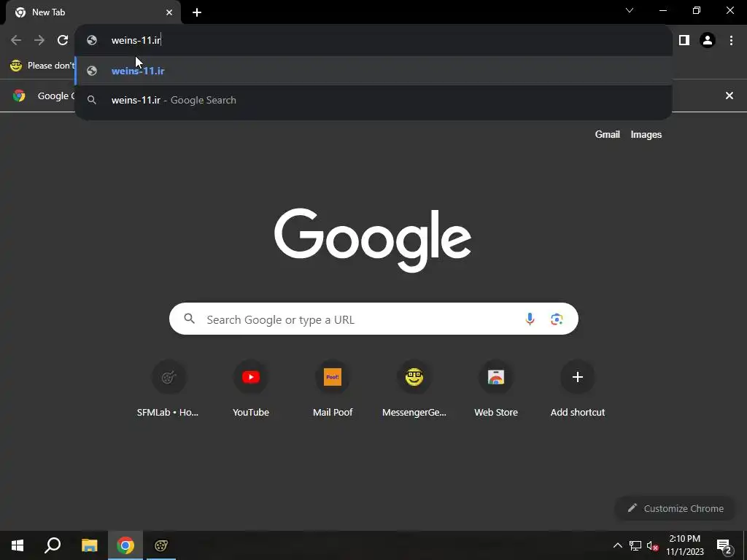Open a new tab with plus icon
Screen dimensions: 747x560
(x=197, y=12)
